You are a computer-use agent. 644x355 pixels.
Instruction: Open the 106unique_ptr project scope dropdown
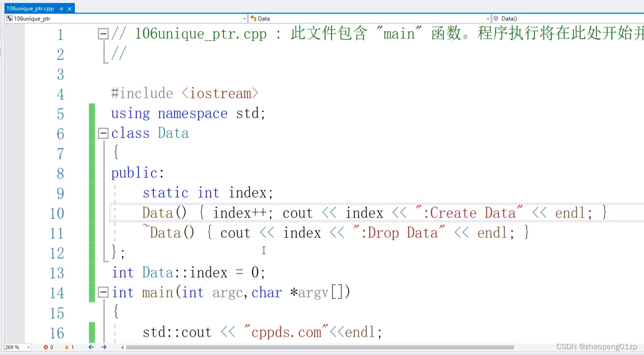[x=245, y=19]
